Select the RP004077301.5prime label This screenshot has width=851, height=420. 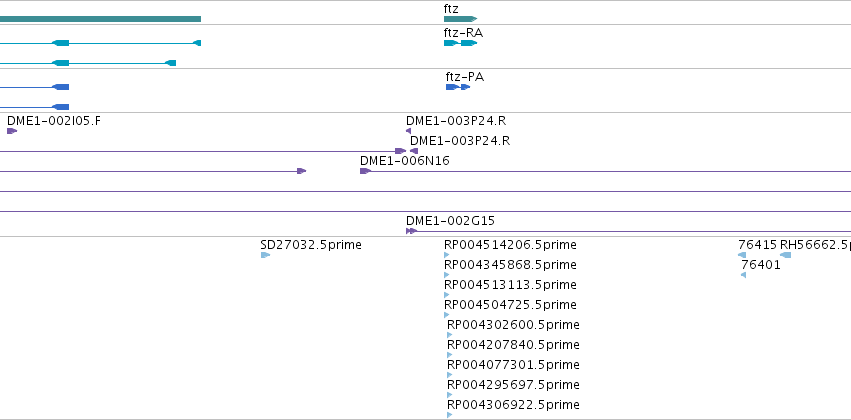(x=513, y=365)
